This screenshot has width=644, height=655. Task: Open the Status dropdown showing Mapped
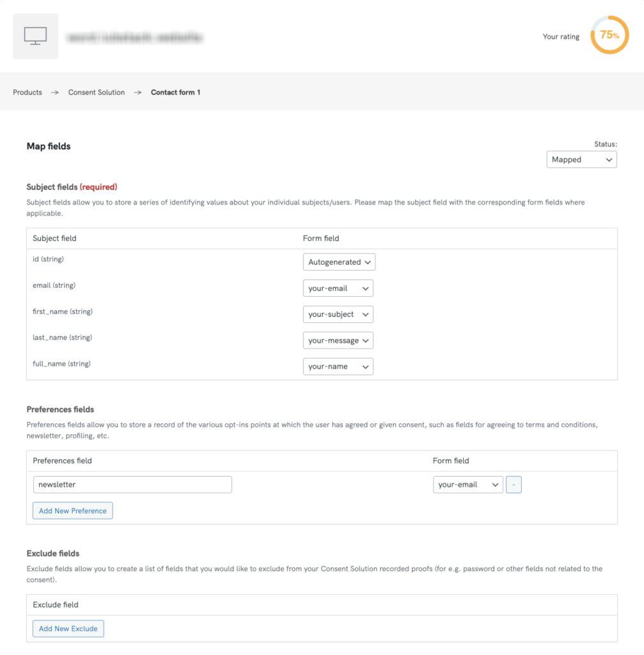[x=581, y=160]
